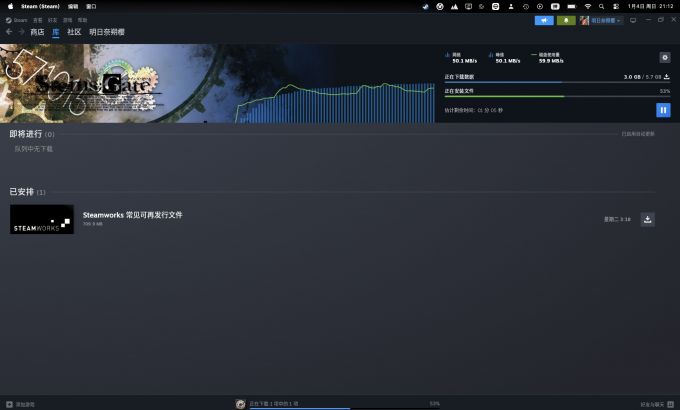Click the Steam icon in macOS menu bar
This screenshot has height=410, width=680.
pyautogui.click(x=425, y=7)
